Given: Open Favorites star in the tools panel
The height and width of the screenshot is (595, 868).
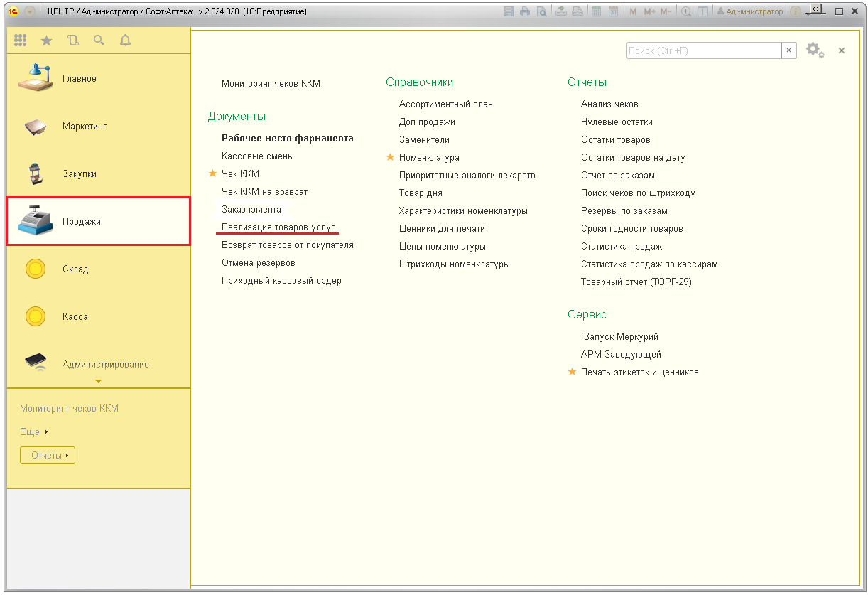Looking at the screenshot, I should (47, 41).
